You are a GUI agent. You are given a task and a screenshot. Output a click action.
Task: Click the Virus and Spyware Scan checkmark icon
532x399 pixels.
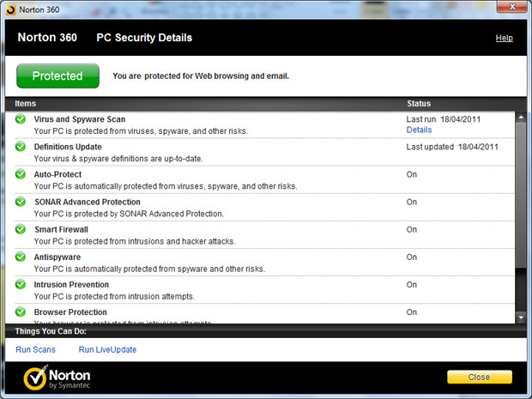pos(21,118)
